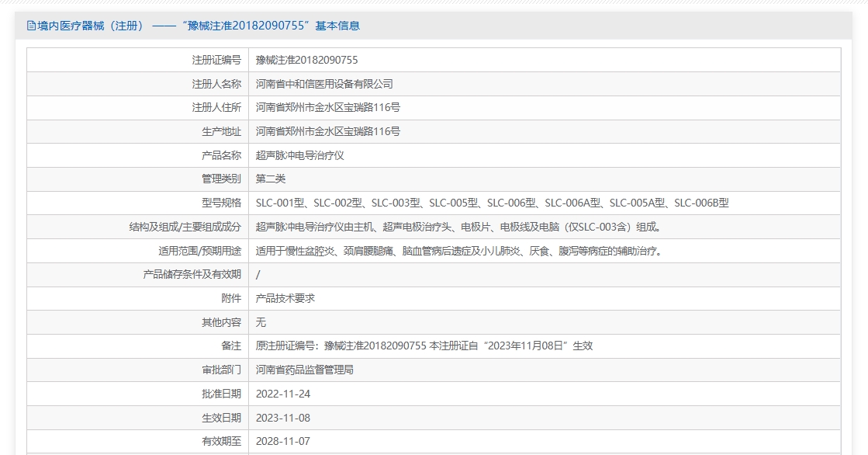Viewport: 868px width, 455px height.
Task: Click the '适用范围/预期用途' label
Action: coord(200,251)
